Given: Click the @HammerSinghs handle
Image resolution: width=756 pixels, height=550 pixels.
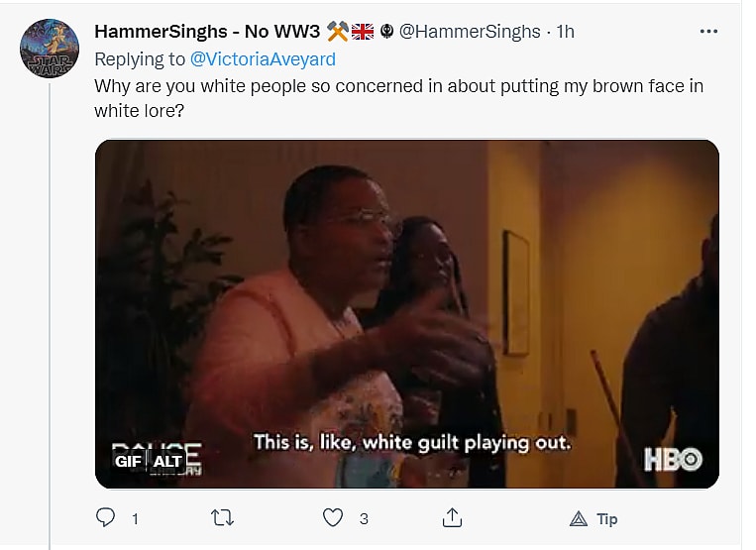Looking at the screenshot, I should (x=470, y=32).
